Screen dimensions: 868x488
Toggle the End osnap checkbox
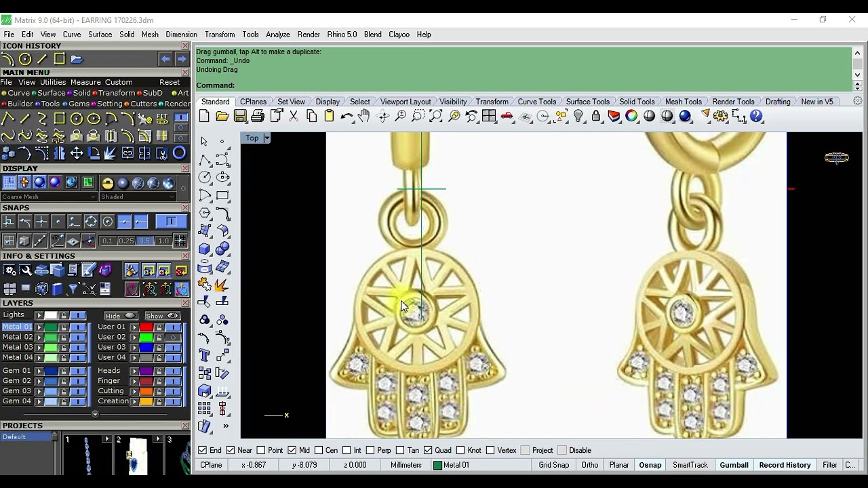click(x=202, y=450)
